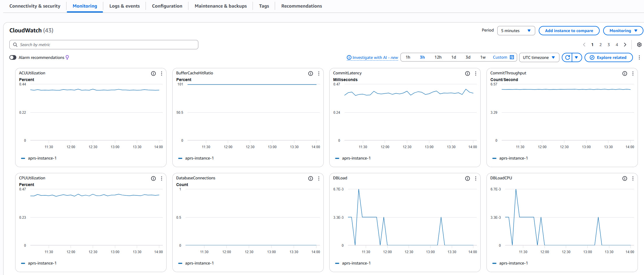Click the Search by metric field
644x275 pixels.
104,45
